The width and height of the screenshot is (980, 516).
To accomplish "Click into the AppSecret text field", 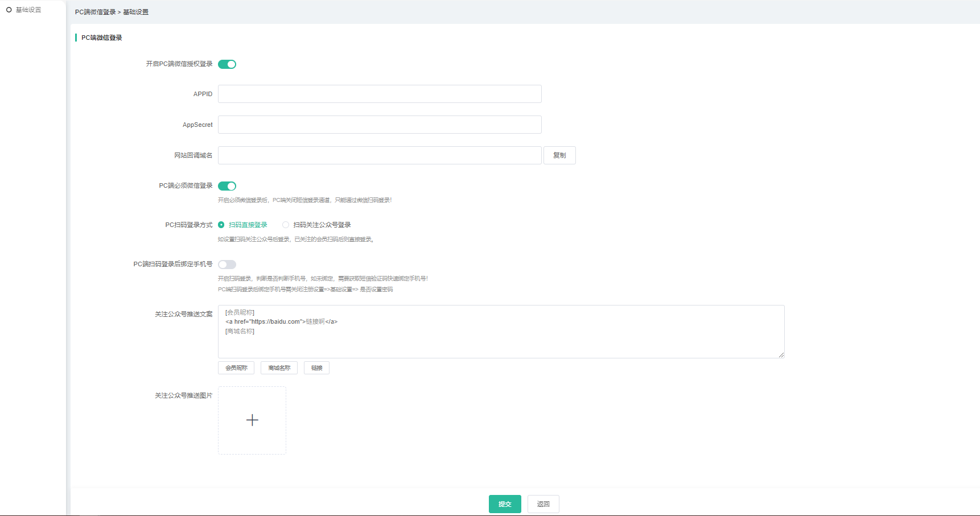I will 380,125.
